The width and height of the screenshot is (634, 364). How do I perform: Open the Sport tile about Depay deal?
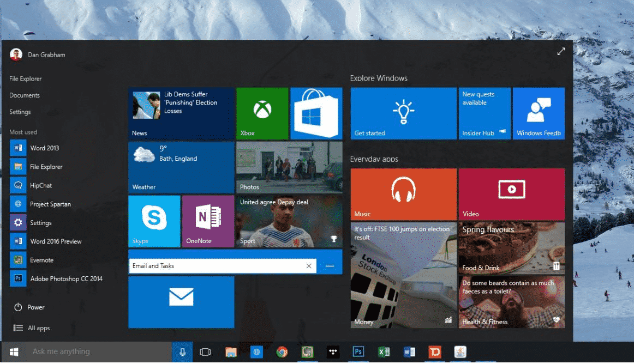pyautogui.click(x=289, y=221)
